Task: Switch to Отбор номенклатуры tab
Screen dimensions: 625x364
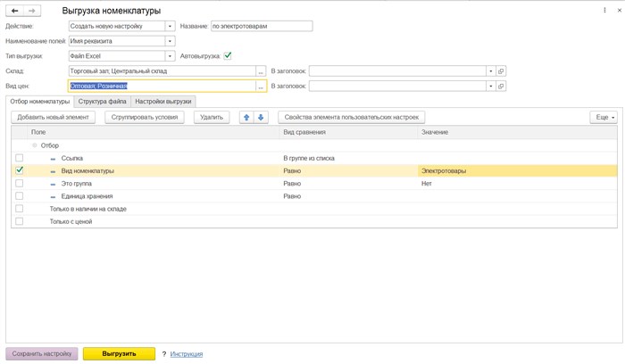Action: (40, 102)
